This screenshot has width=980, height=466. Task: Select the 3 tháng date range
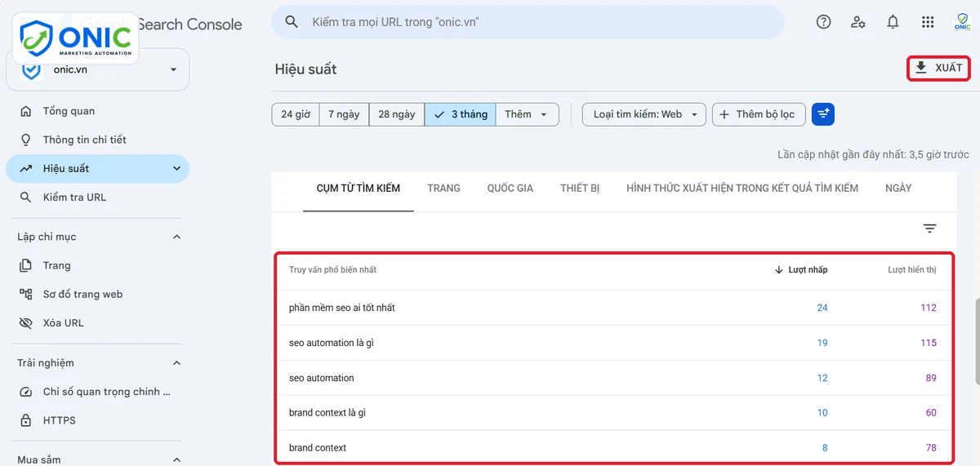pos(461,114)
